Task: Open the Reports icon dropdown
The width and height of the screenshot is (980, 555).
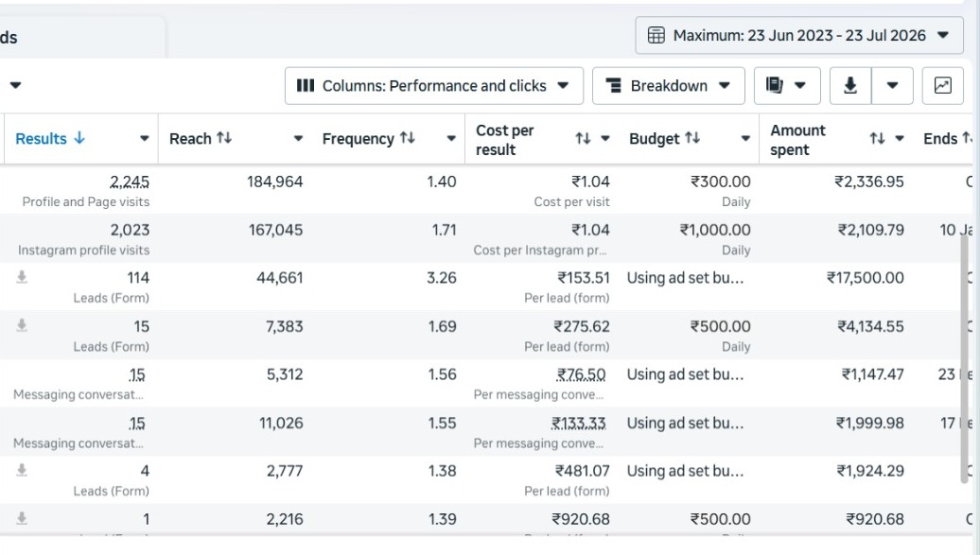Action: [x=787, y=86]
